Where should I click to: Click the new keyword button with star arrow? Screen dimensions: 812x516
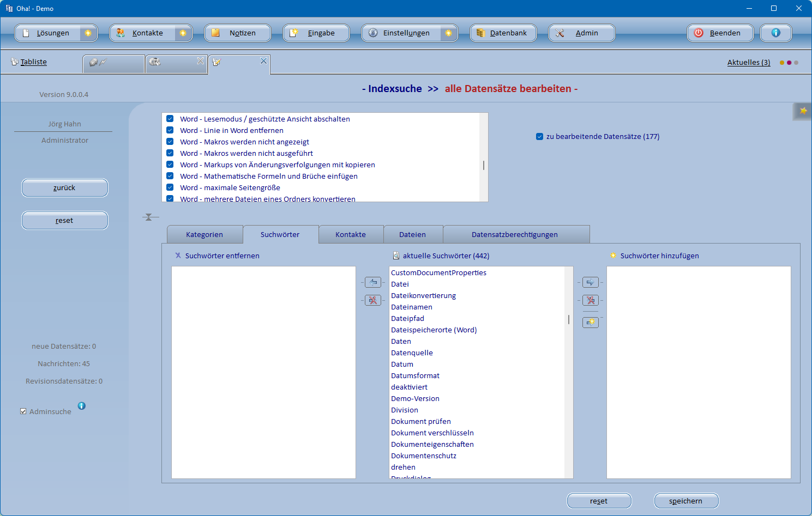(x=591, y=323)
